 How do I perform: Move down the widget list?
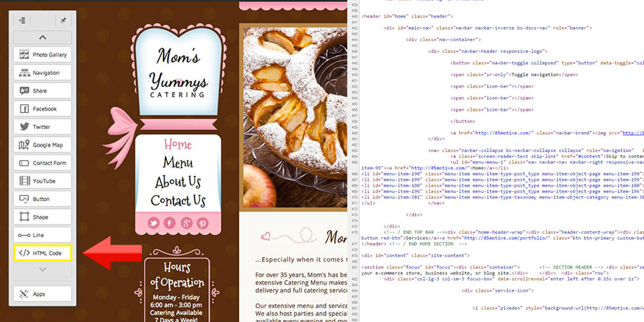43,269
